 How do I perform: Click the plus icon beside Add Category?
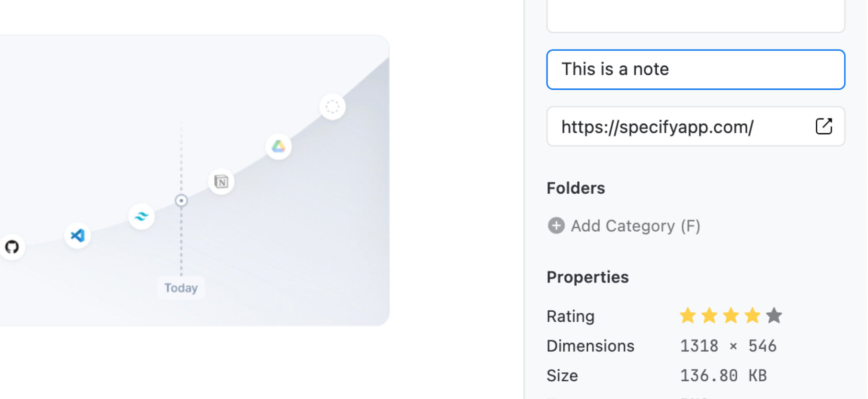(x=556, y=225)
